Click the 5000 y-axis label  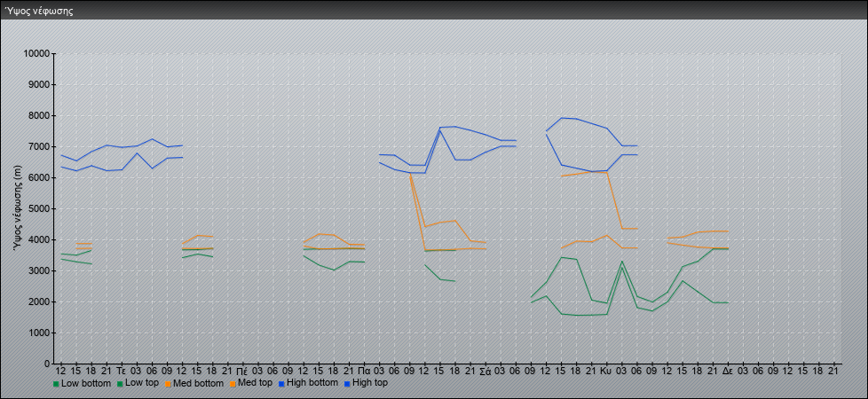click(x=39, y=208)
